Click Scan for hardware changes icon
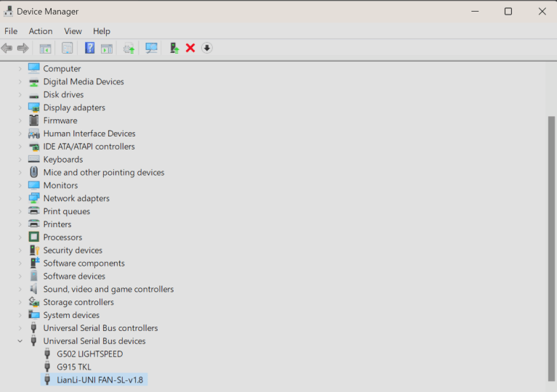The height and width of the screenshot is (392, 557). click(x=152, y=48)
